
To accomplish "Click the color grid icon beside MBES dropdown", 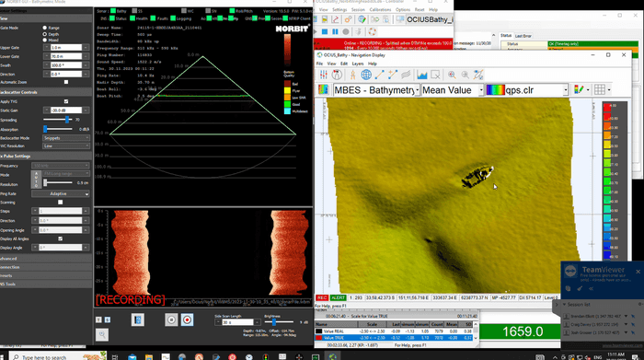I will pos(323,89).
